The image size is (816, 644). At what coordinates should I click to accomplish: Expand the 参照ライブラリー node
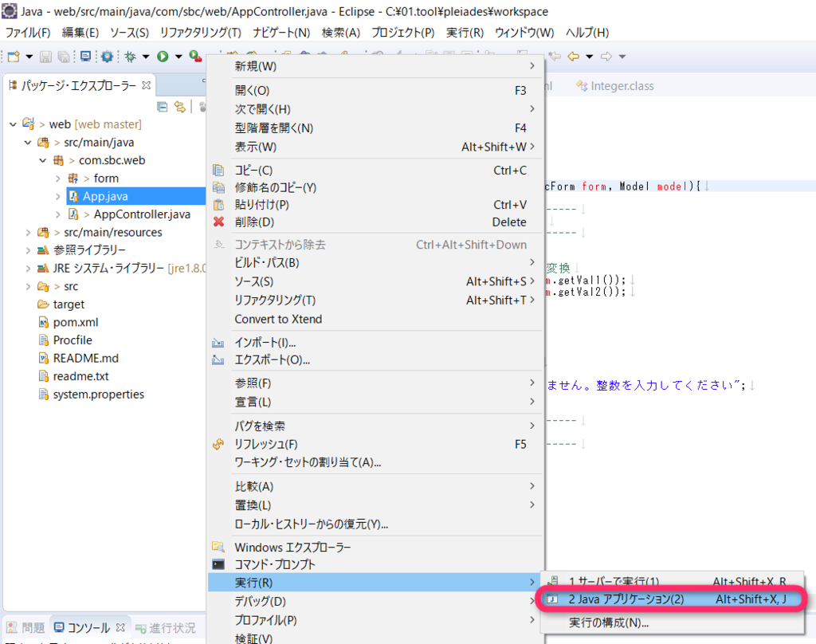pyautogui.click(x=28, y=250)
